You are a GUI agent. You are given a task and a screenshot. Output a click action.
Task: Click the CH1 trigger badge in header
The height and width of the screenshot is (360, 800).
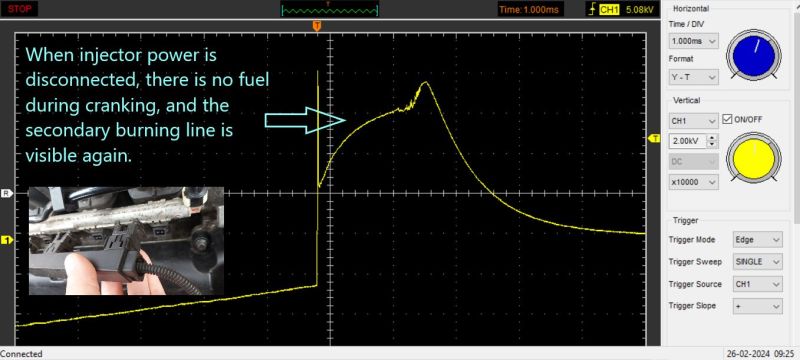pyautogui.click(x=609, y=10)
